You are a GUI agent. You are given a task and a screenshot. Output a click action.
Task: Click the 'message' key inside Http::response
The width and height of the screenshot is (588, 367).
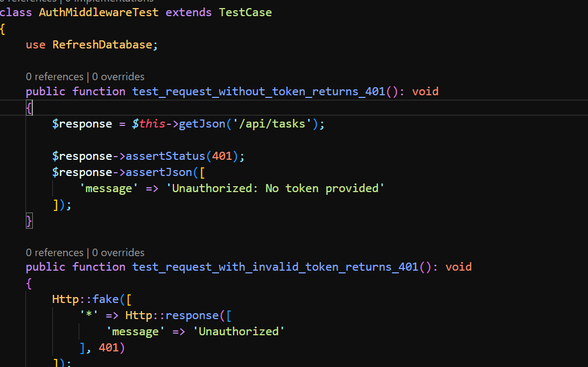(x=135, y=331)
